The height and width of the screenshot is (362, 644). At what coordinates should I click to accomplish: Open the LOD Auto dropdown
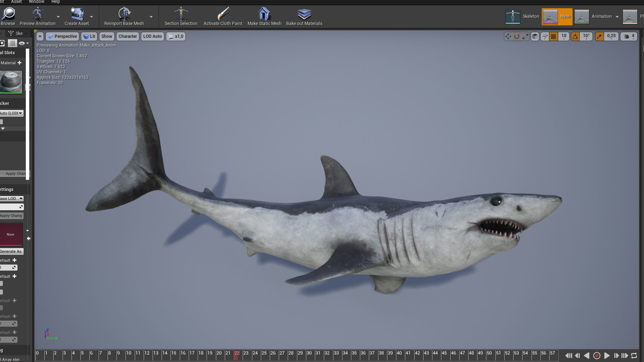tap(152, 36)
